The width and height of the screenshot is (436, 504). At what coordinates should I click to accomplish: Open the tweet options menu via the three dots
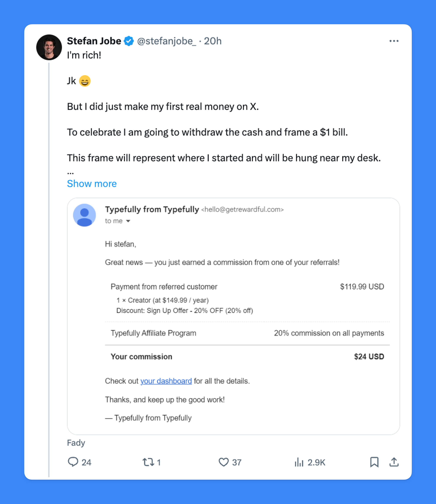[394, 41]
